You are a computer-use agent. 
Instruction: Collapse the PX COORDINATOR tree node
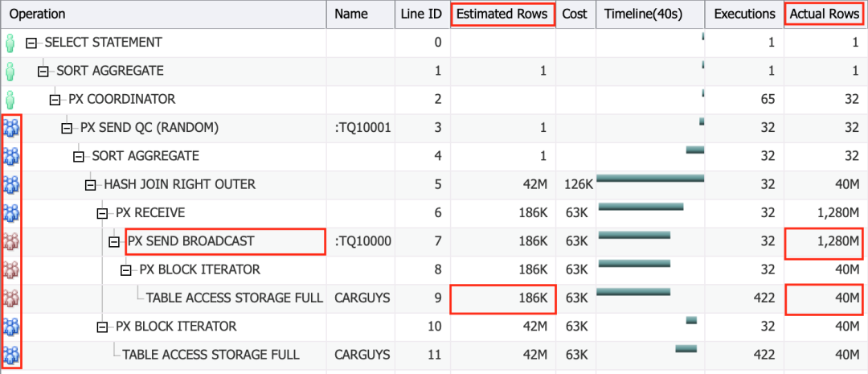(55, 100)
